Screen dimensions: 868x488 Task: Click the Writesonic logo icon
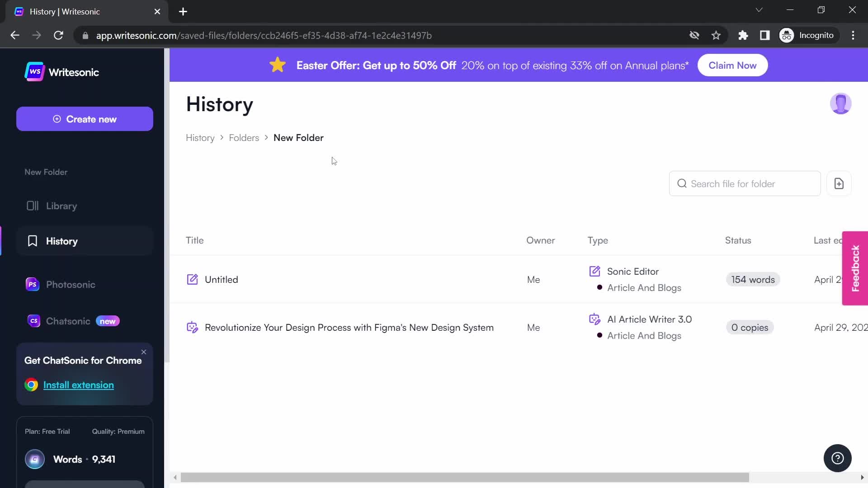(x=34, y=71)
